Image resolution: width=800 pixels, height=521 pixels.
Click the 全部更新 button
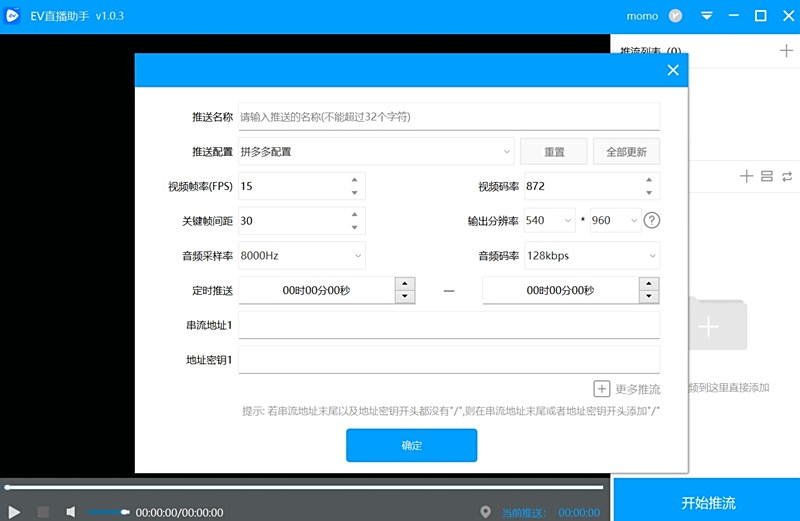(x=626, y=152)
